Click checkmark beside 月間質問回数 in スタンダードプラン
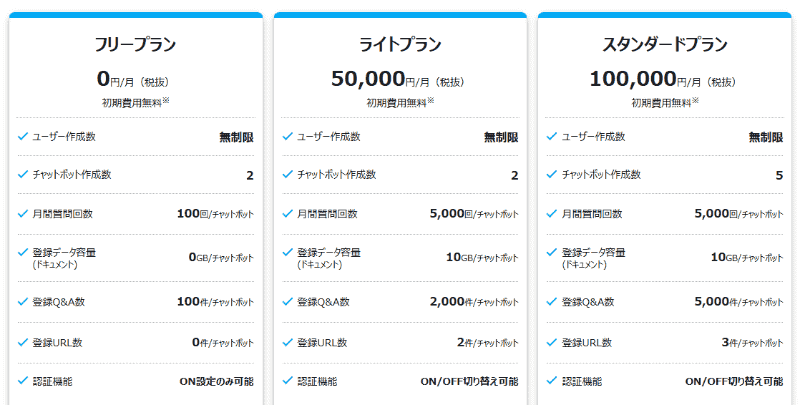 553,213
